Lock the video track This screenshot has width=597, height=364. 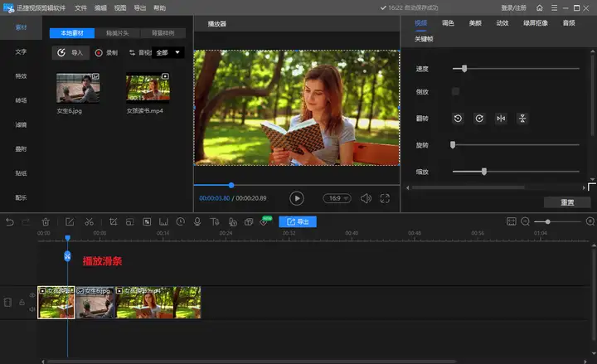tap(22, 303)
